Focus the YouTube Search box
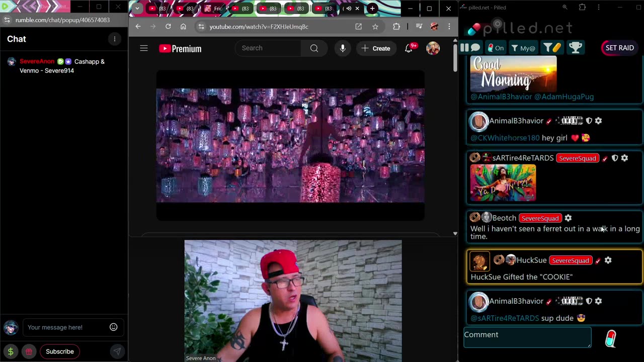This screenshot has height=362, width=644. tap(268, 48)
